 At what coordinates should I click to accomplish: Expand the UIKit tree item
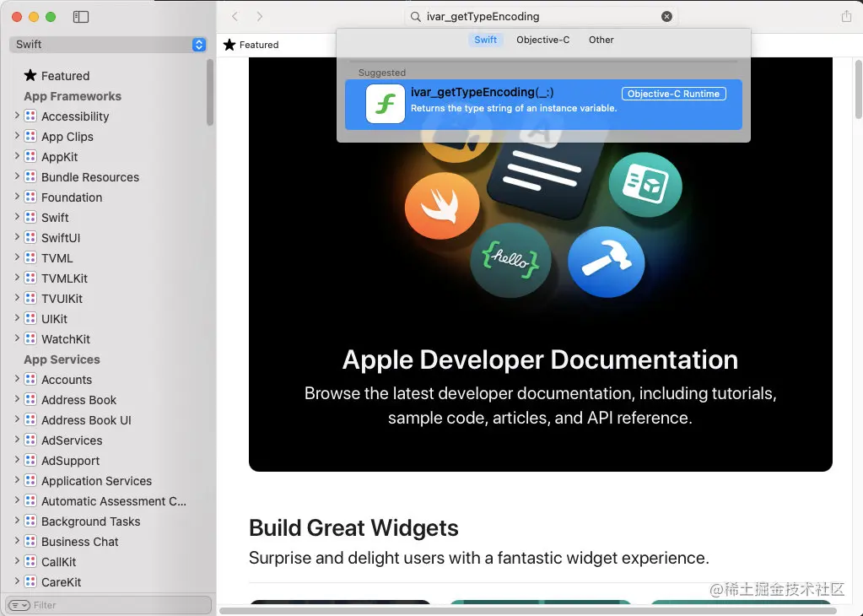pos(17,318)
